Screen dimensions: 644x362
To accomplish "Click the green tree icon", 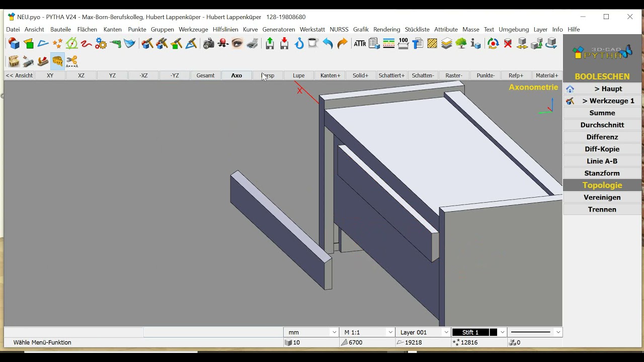I will tap(461, 44).
